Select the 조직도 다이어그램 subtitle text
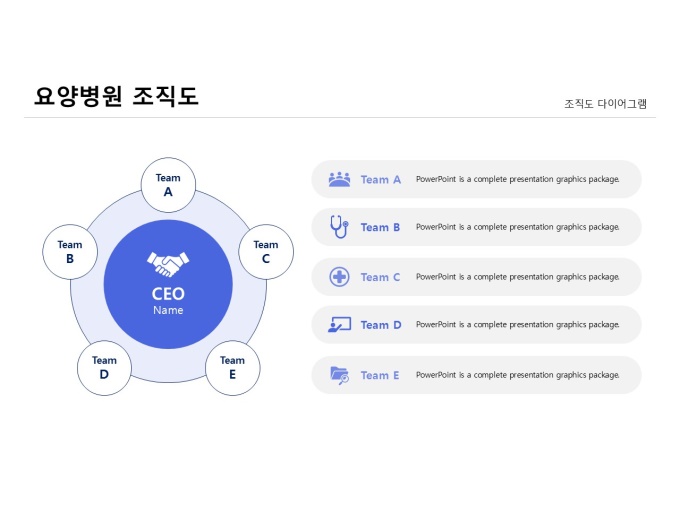 click(x=605, y=103)
